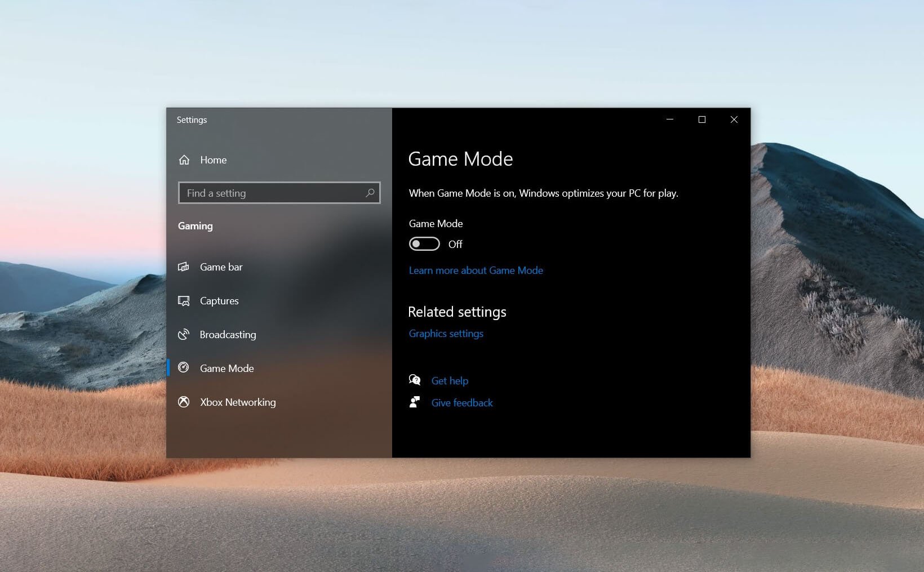
Task: Click the Give feedback text link
Action: [x=462, y=403]
